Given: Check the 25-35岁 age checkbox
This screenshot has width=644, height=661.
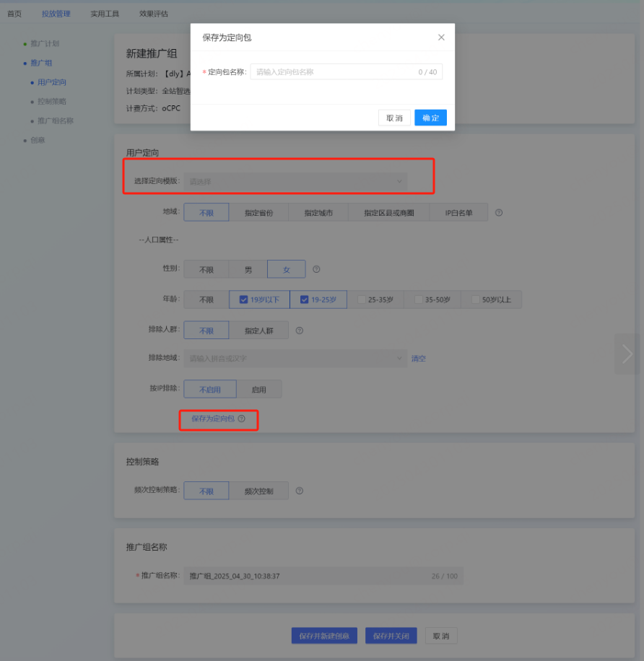Looking at the screenshot, I should click(x=362, y=299).
